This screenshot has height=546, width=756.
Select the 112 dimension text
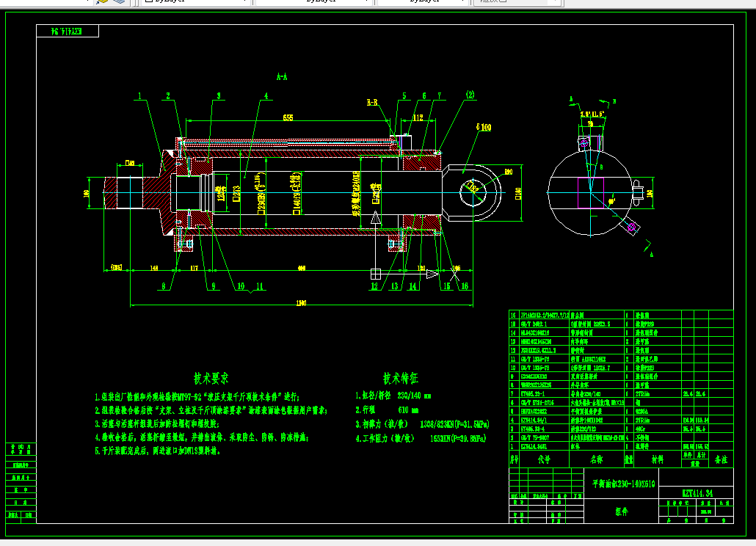pyautogui.click(x=418, y=117)
